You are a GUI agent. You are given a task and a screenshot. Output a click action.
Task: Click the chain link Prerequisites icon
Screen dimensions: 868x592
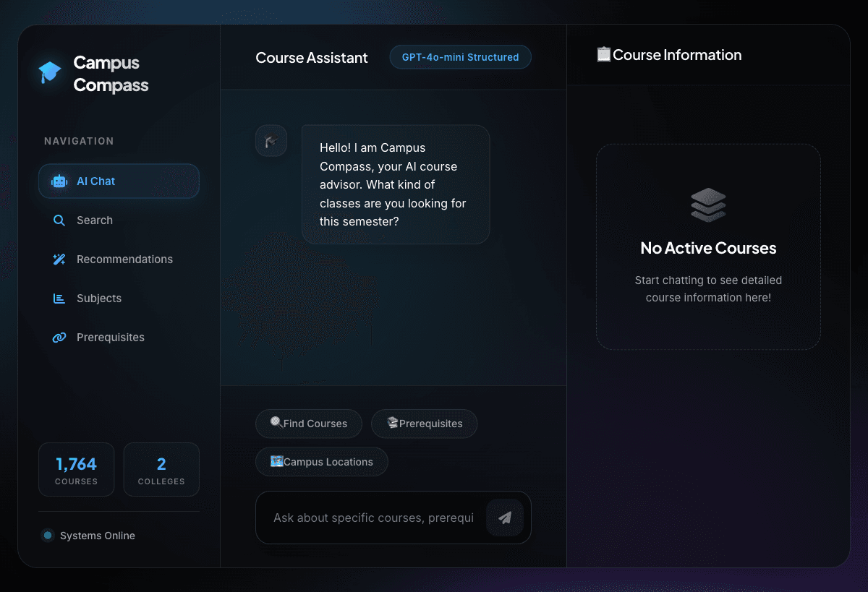pyautogui.click(x=59, y=338)
